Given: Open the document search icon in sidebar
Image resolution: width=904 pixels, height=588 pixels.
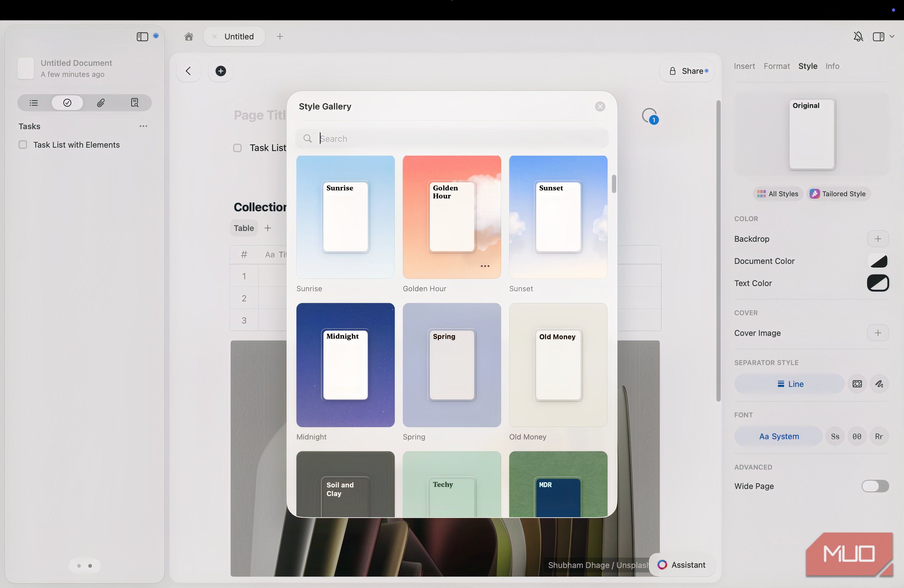Looking at the screenshot, I should coord(134,102).
